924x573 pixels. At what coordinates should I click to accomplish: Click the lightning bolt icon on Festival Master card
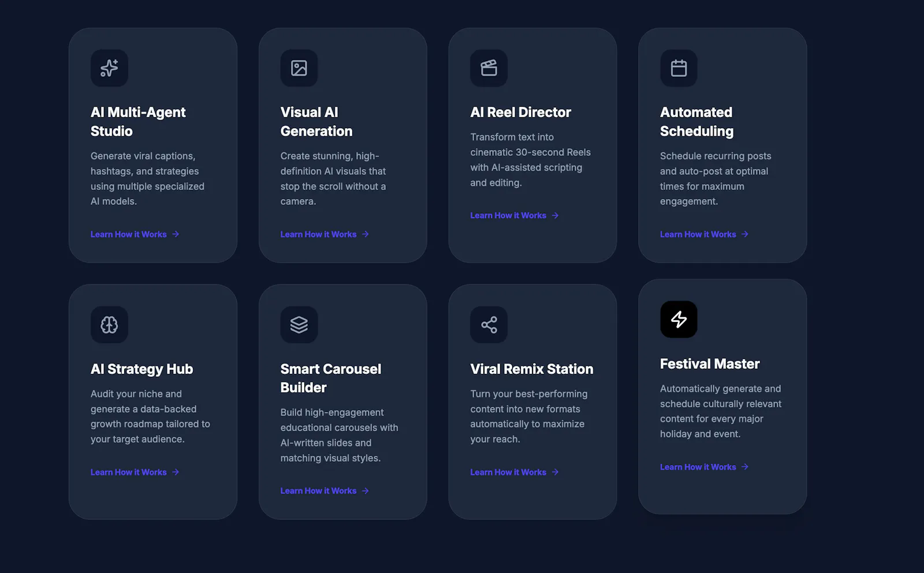pos(679,320)
